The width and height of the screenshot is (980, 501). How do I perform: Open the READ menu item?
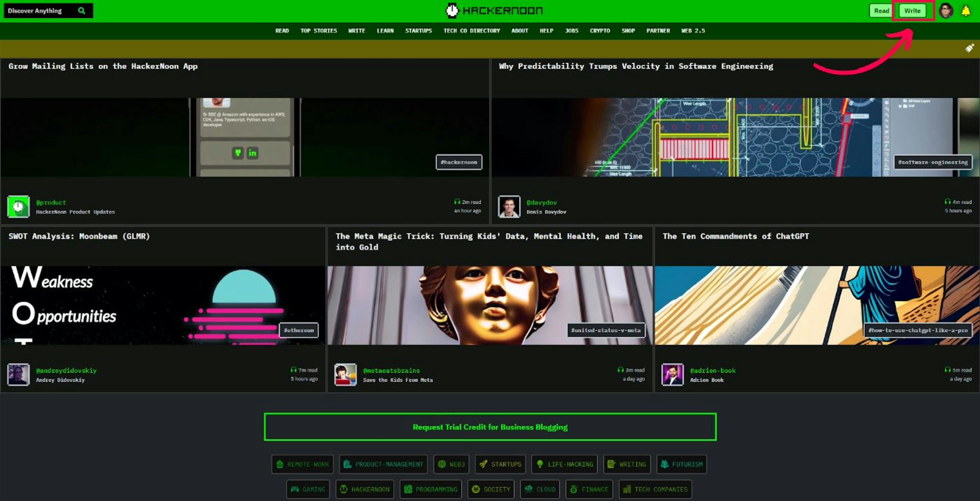(x=281, y=30)
